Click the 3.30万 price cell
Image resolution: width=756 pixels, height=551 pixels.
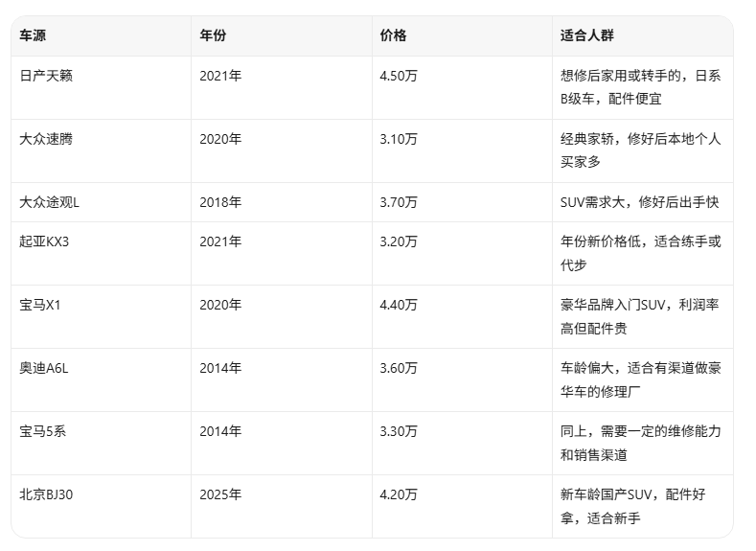point(462,443)
